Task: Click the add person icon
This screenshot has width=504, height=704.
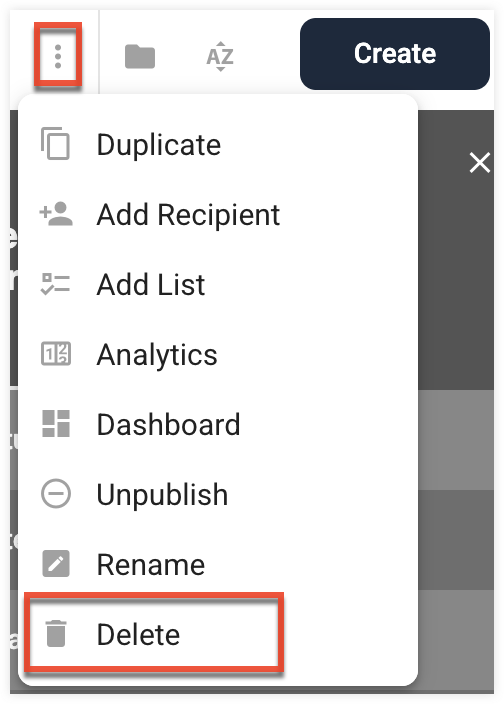Action: (56, 214)
